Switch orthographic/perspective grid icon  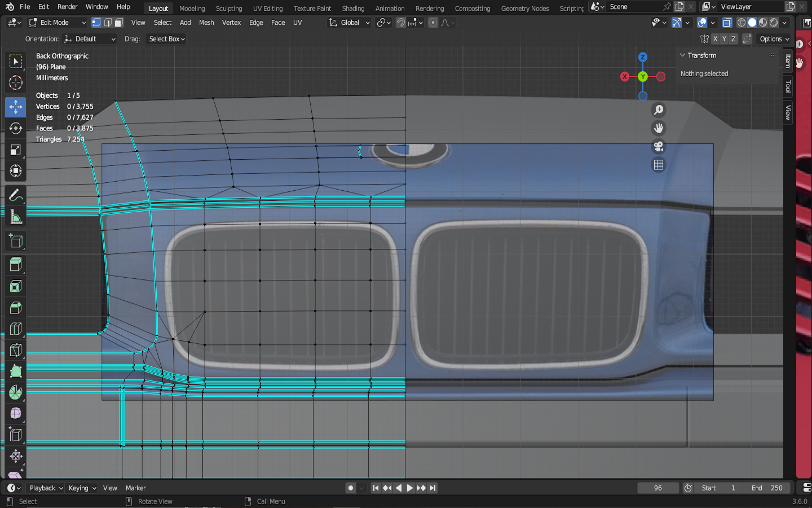[x=658, y=165]
